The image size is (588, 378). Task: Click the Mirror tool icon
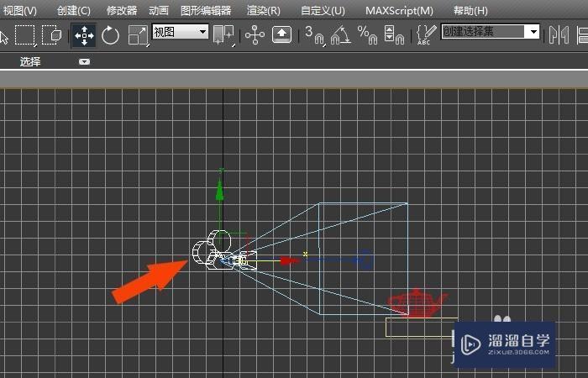[559, 35]
